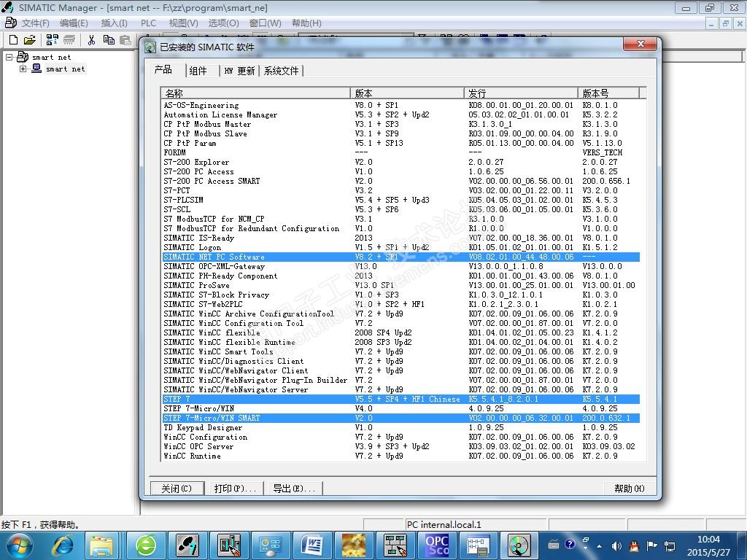The height and width of the screenshot is (560, 747).
Task: Open the NetPro network config taskbar icon
Action: click(x=395, y=545)
